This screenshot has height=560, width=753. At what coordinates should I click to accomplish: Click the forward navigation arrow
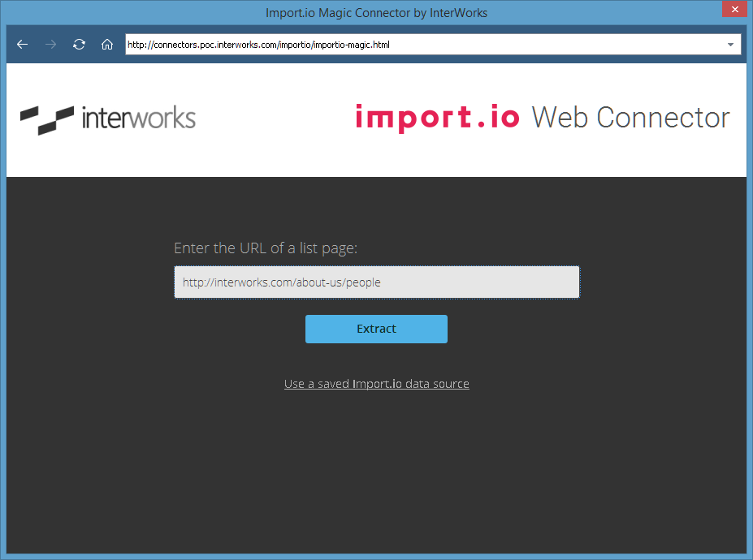50,45
